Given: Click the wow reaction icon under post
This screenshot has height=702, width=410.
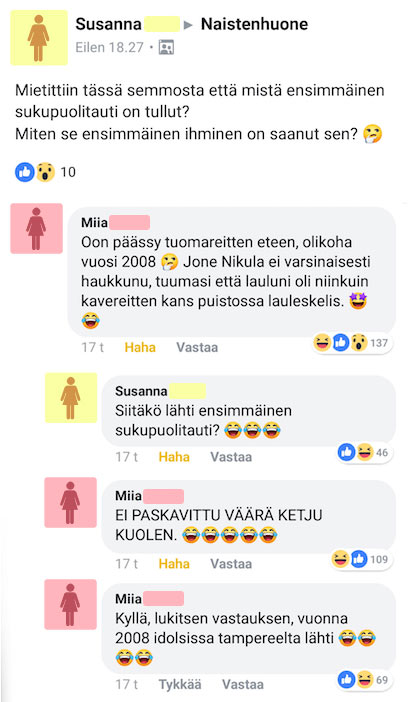Looking at the screenshot, I should [45, 172].
